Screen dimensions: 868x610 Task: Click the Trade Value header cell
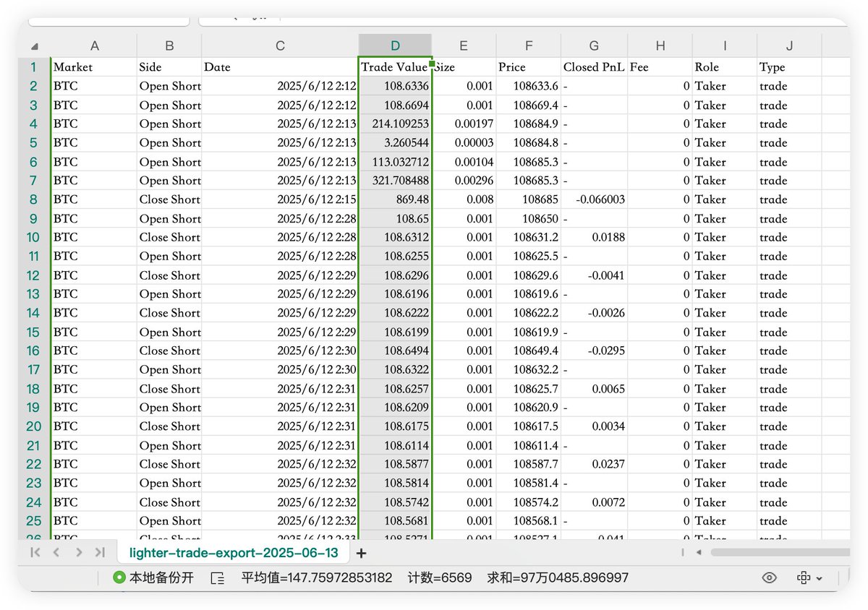pyautogui.click(x=394, y=67)
